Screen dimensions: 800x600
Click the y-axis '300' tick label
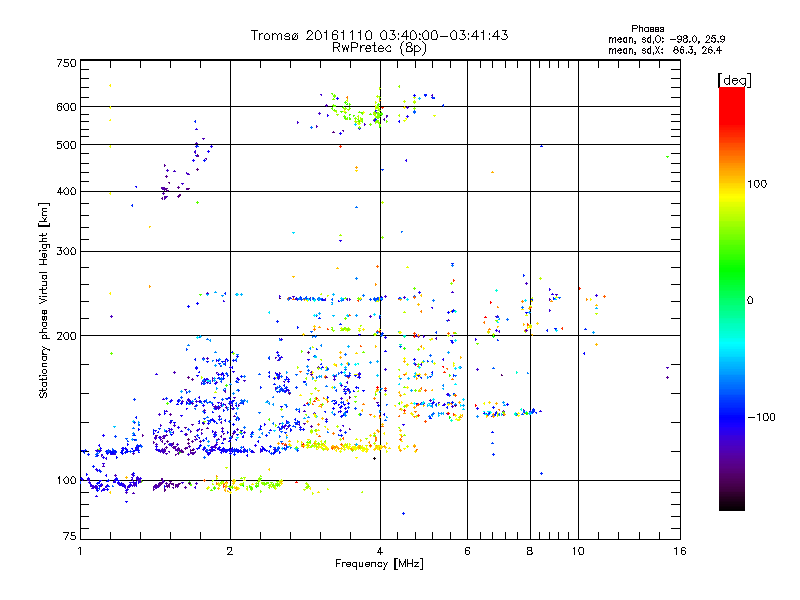[x=66, y=252]
